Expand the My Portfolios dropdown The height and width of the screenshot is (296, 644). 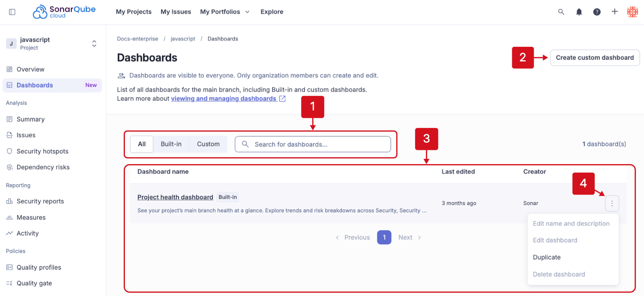click(225, 12)
